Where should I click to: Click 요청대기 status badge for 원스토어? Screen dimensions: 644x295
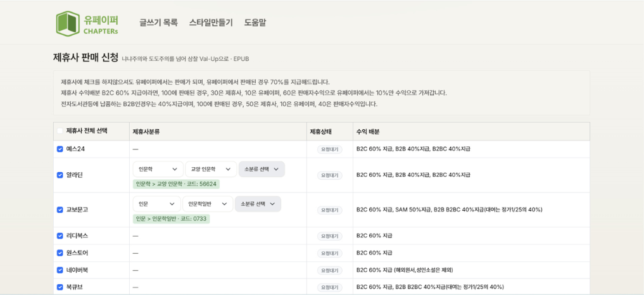click(x=329, y=253)
